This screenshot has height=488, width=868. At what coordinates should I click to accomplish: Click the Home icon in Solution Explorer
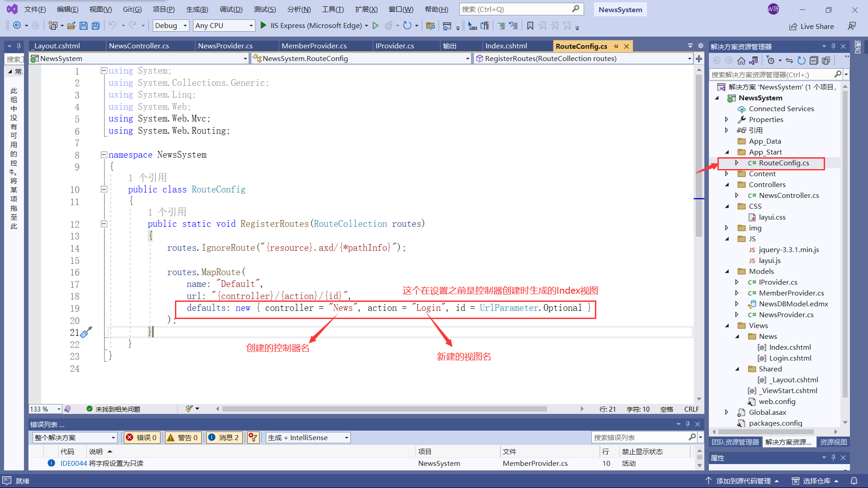click(741, 61)
